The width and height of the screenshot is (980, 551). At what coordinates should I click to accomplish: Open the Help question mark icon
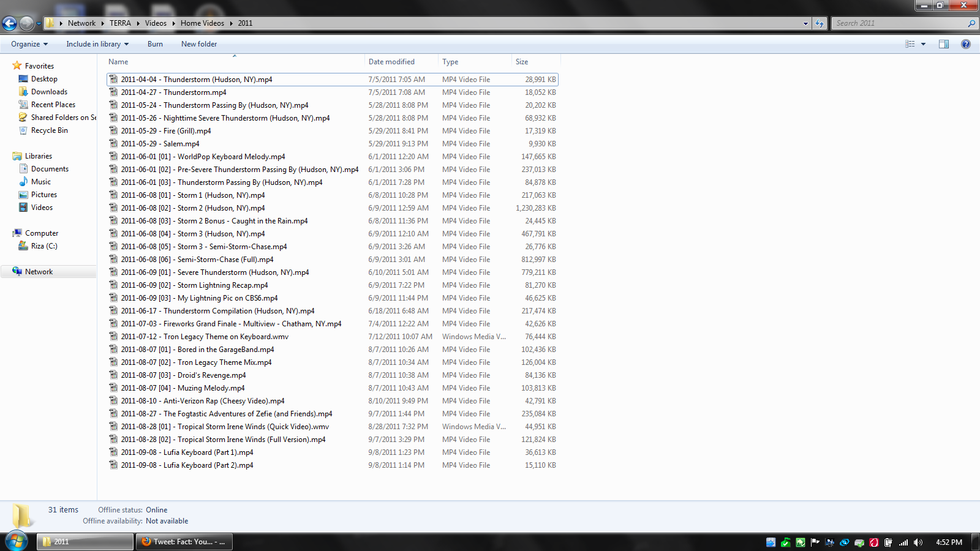pos(966,44)
